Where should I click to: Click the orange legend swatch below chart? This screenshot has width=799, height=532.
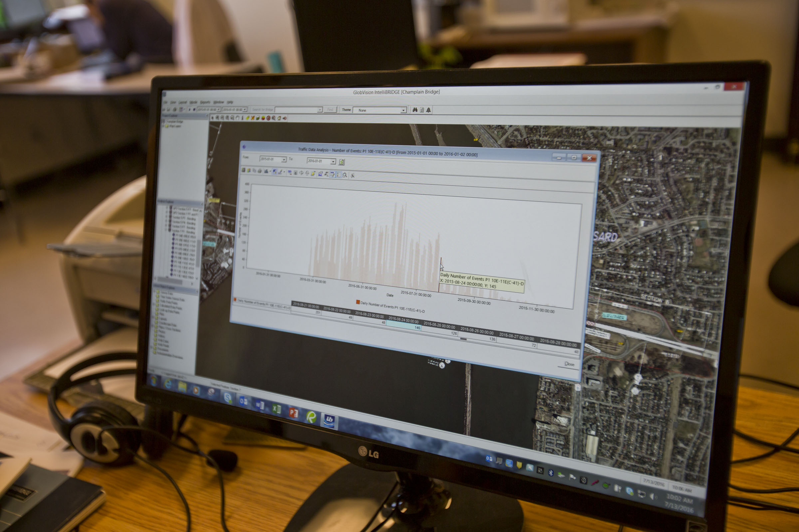coord(358,302)
